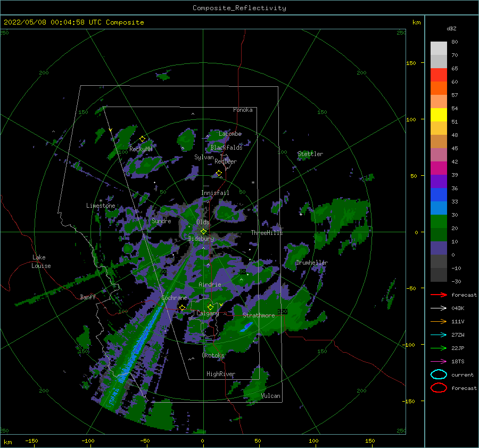This screenshot has height=448, width=479.
Task: Click the asterisk marker above Limestone
Action: 101,201
